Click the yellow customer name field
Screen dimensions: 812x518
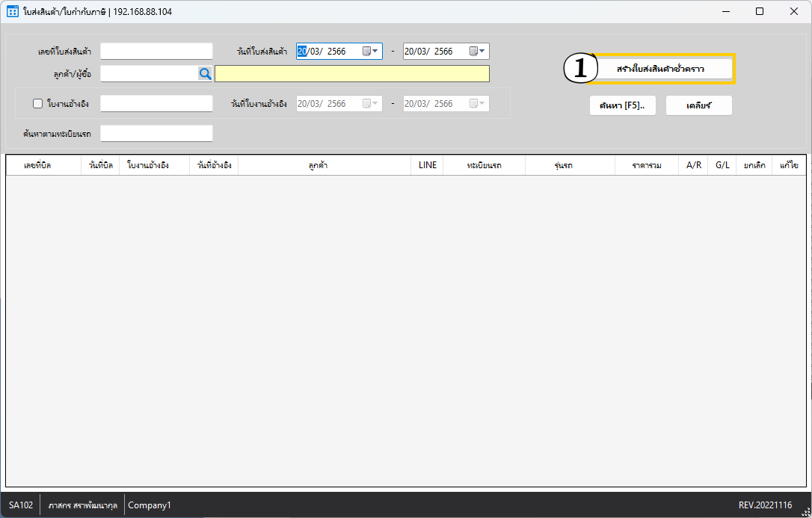(351, 73)
